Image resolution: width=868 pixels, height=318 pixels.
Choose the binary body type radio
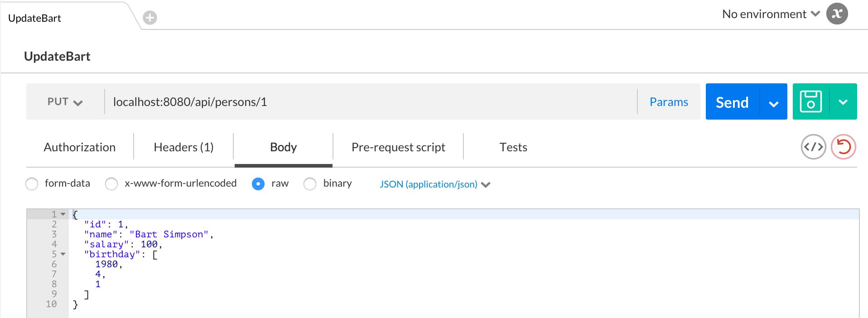310,184
